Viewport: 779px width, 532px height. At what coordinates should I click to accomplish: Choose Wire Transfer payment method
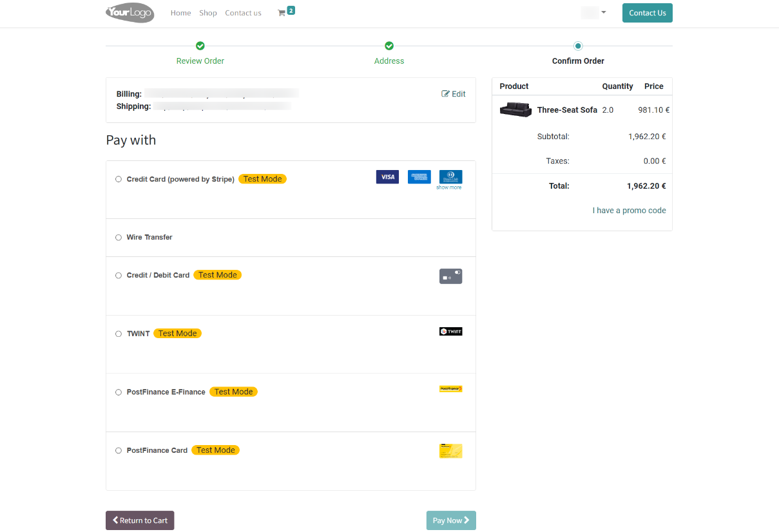(119, 238)
